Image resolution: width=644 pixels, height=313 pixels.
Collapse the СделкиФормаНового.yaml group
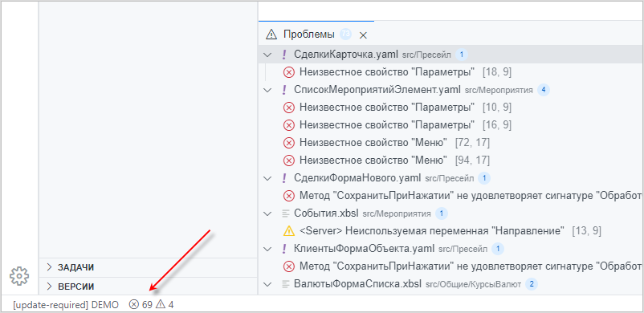click(267, 178)
